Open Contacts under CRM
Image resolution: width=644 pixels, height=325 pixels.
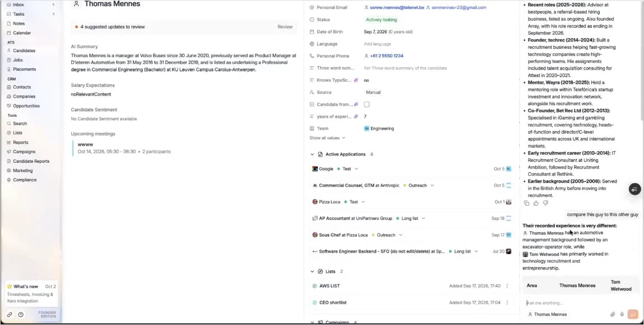pos(22,87)
